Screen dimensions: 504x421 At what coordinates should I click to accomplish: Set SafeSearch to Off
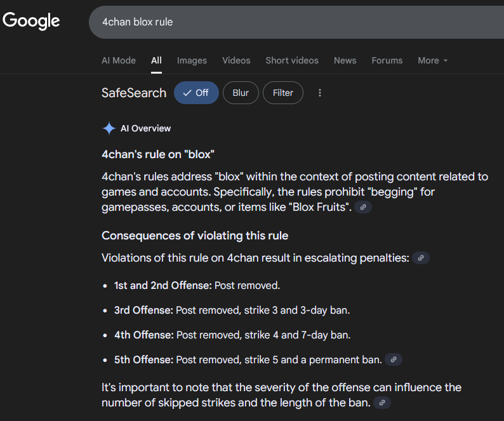[x=196, y=93]
